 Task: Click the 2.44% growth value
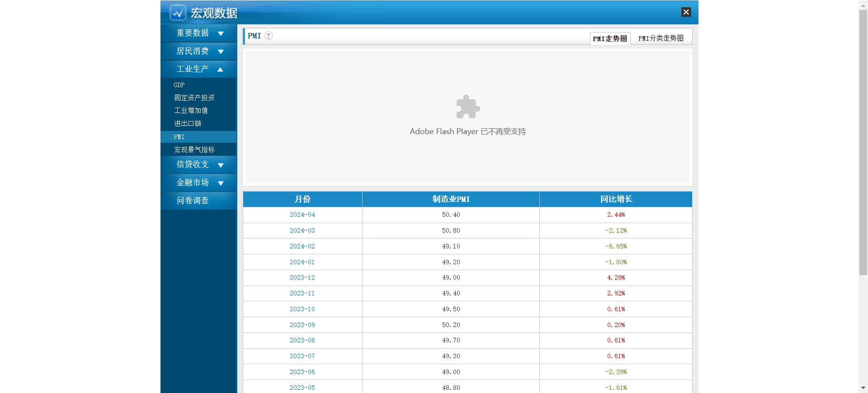616,215
